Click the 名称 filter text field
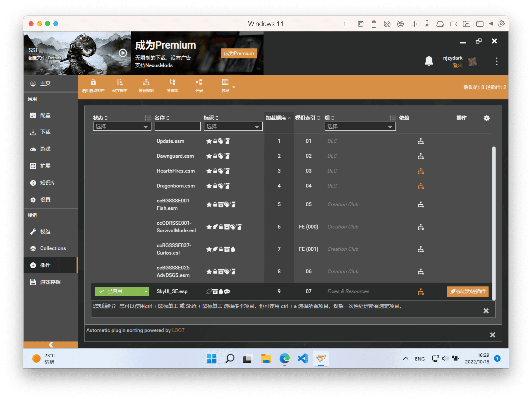 177,126
